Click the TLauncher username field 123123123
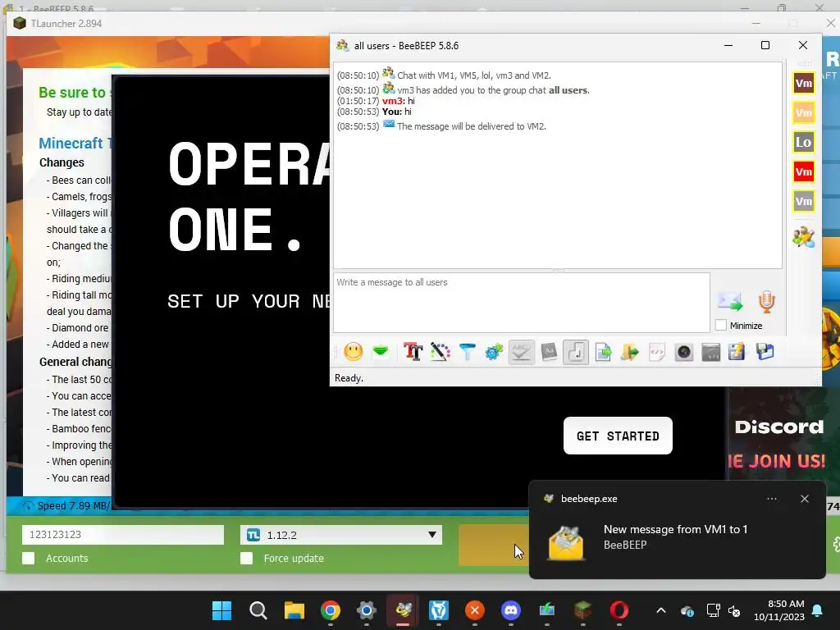This screenshot has height=630, width=840. tap(123, 535)
